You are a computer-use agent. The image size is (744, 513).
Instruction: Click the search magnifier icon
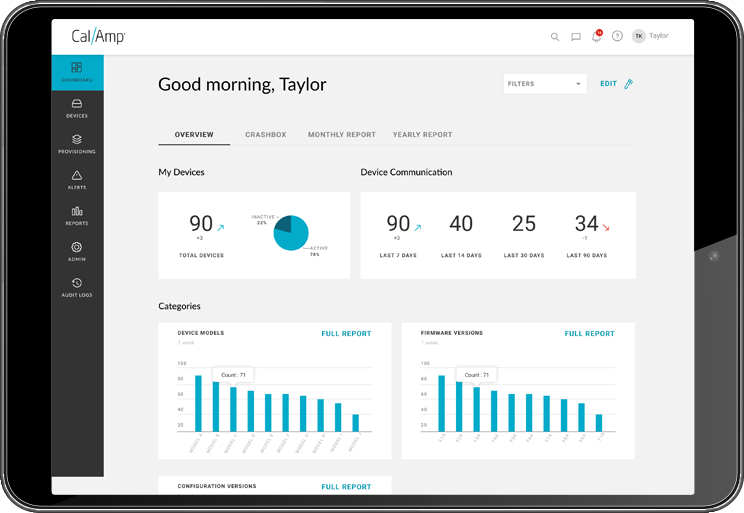coord(555,37)
